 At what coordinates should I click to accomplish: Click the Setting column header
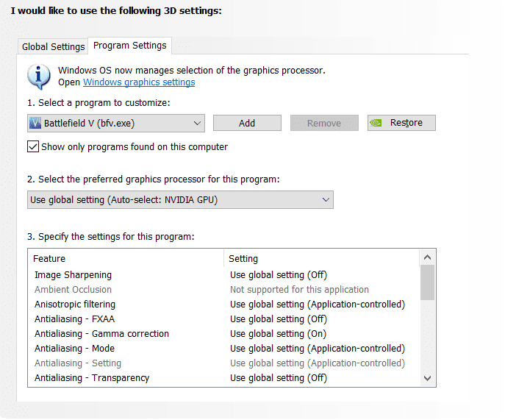(x=321, y=259)
